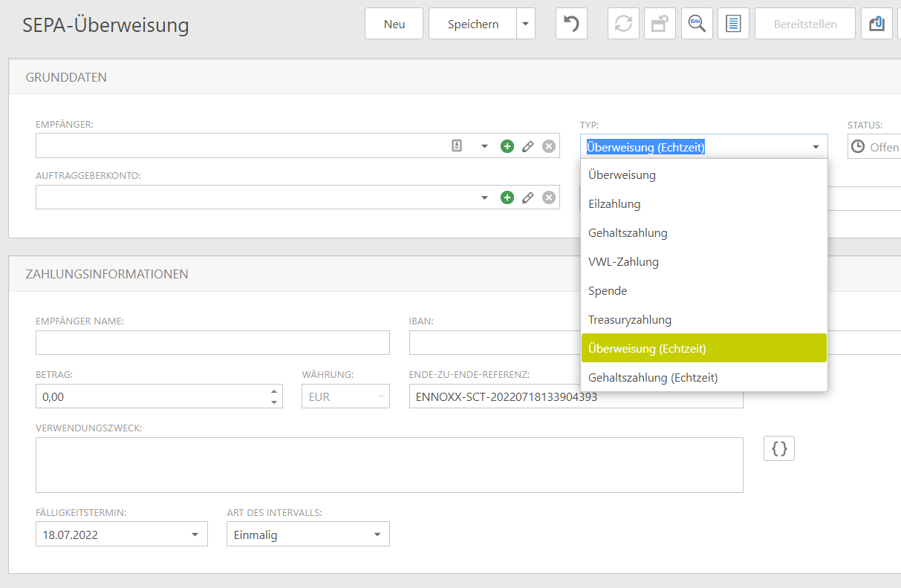The height and width of the screenshot is (588, 901).
Task: Click the green add icon for Empfänger
Action: [507, 146]
